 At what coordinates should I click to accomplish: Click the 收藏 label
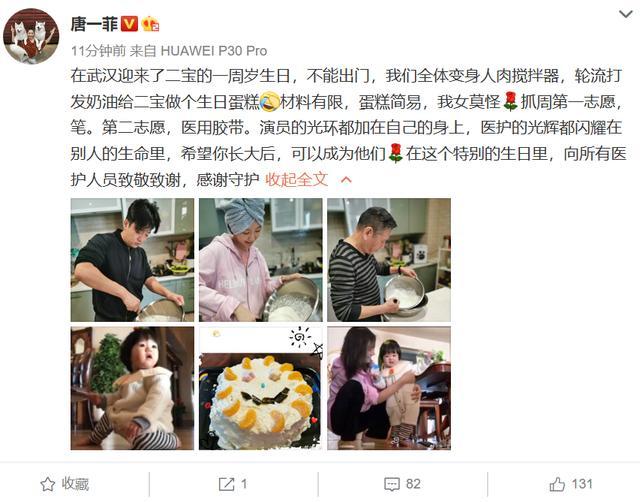pyautogui.click(x=75, y=484)
